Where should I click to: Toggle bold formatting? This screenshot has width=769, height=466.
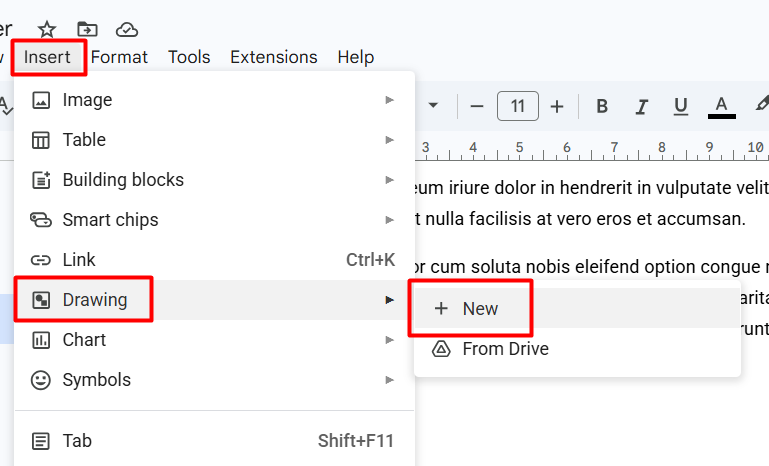tap(602, 106)
